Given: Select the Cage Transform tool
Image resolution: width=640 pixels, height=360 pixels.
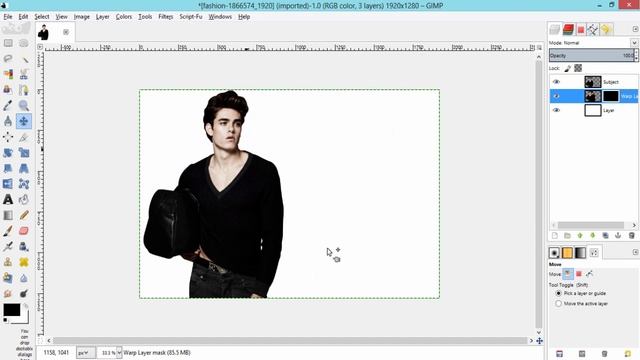Looking at the screenshot, I should pos(24,184).
